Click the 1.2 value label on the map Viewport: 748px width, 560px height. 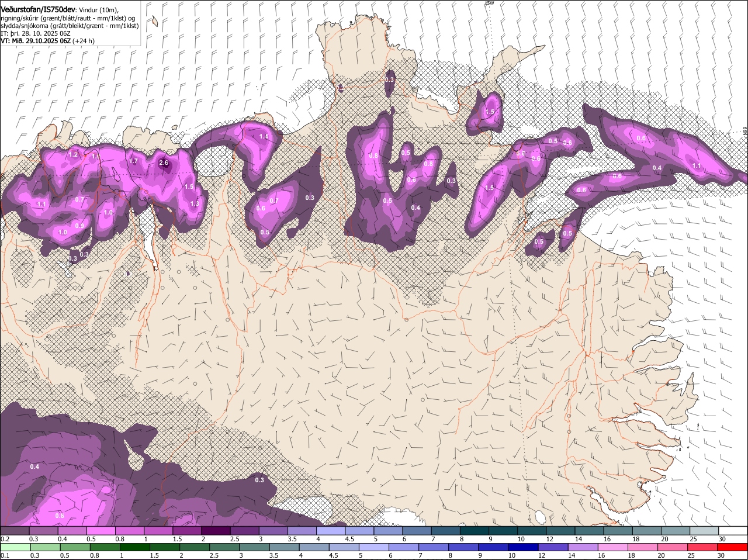pyautogui.click(x=73, y=155)
